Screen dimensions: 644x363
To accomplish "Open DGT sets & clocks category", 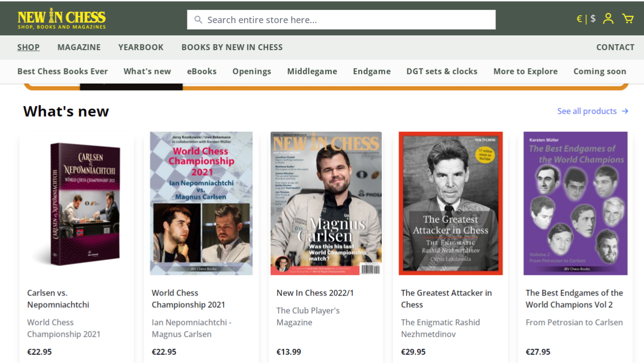I will tap(442, 71).
